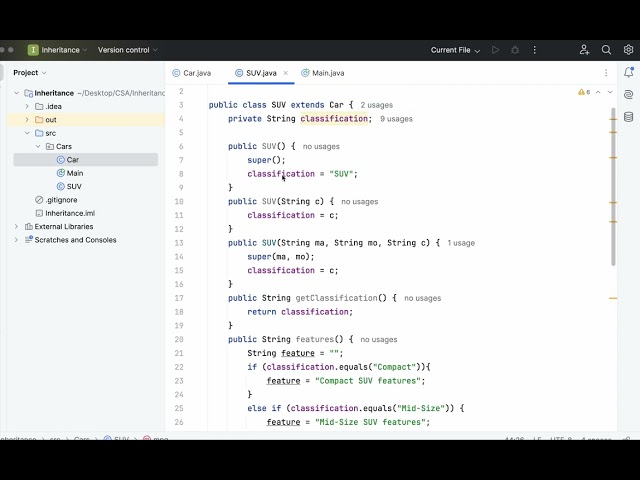Start the Debug bug icon

pos(515,50)
